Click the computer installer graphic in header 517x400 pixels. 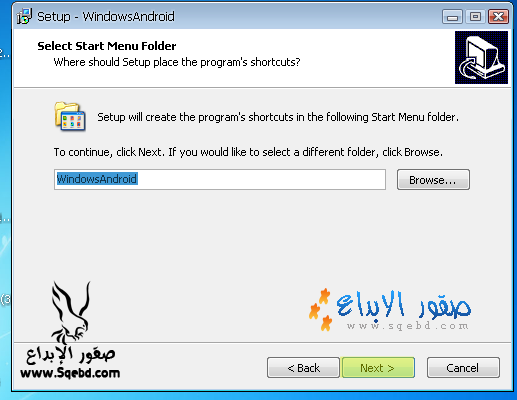[481, 57]
